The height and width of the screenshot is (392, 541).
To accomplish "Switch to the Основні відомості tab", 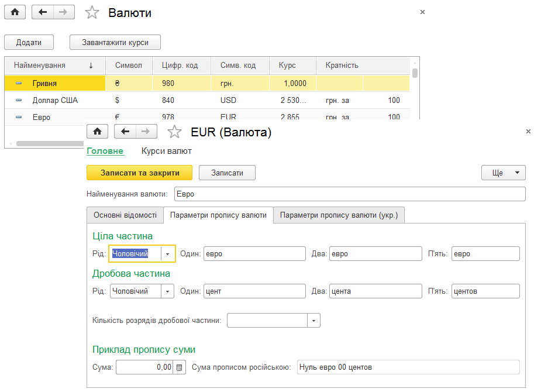I will tap(125, 215).
